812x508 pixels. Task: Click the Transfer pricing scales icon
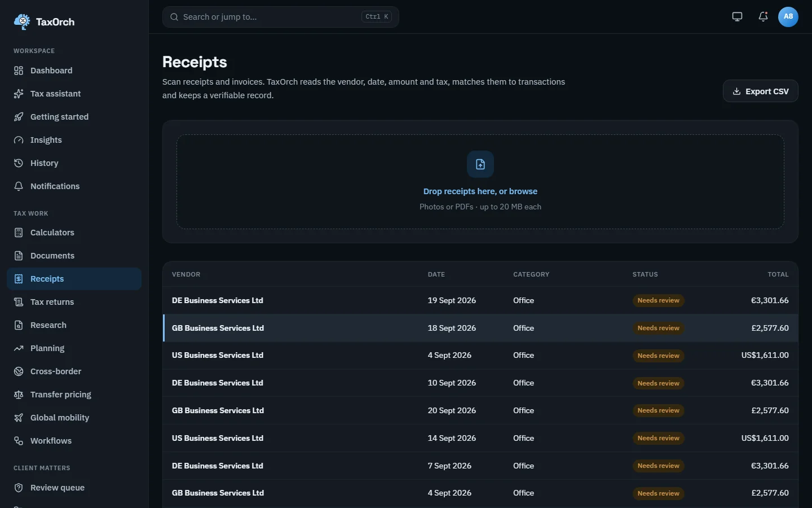point(19,395)
